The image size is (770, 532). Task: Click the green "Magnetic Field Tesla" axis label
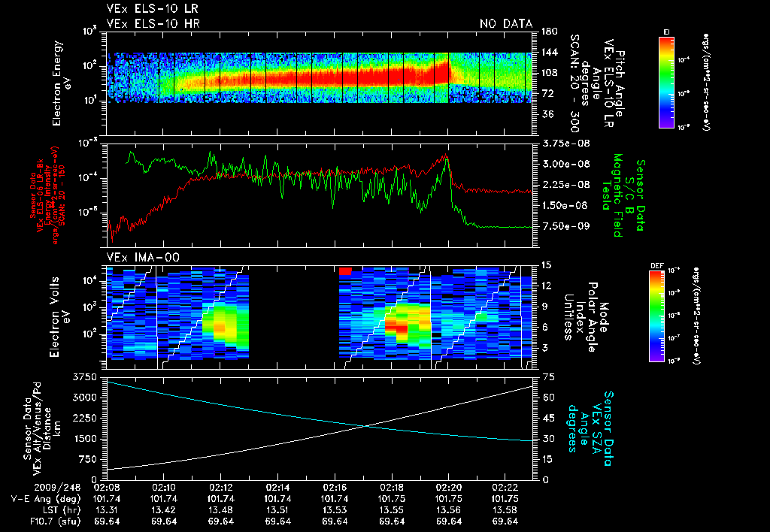(x=612, y=195)
